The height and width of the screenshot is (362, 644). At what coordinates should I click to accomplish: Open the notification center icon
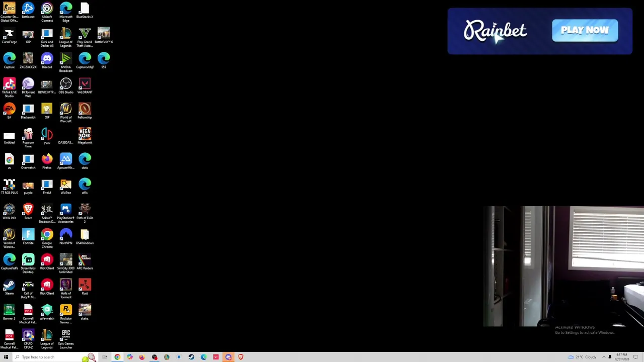coord(635,357)
